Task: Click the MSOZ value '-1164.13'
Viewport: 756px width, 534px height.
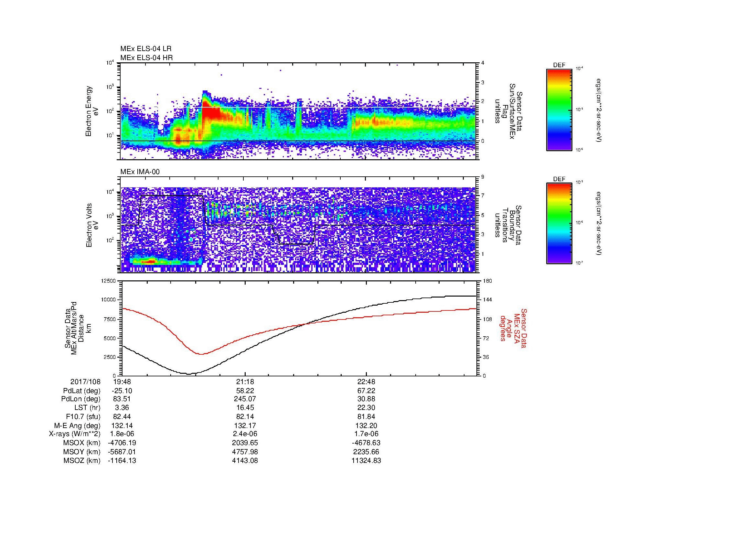Action: tap(122, 461)
